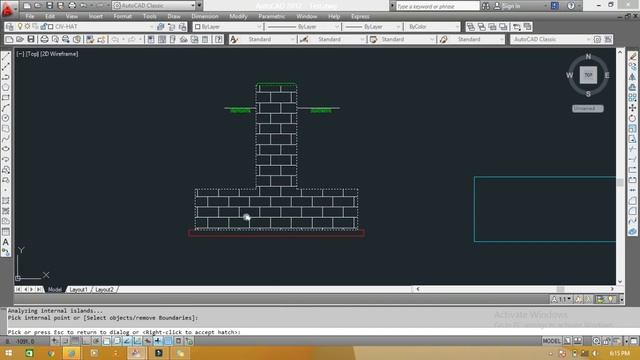
Task: Switch to the Layout1 tab
Action: [x=78, y=289]
